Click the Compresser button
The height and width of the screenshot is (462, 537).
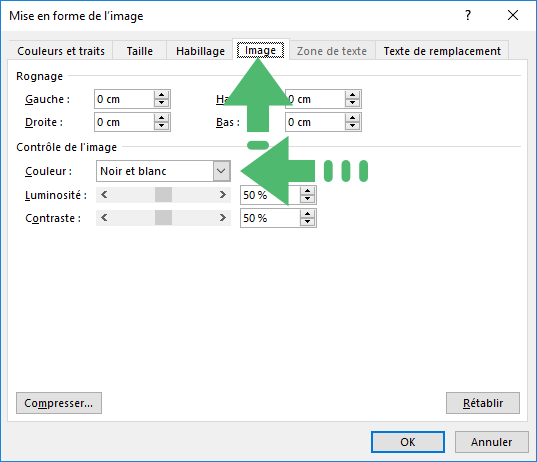tap(59, 403)
